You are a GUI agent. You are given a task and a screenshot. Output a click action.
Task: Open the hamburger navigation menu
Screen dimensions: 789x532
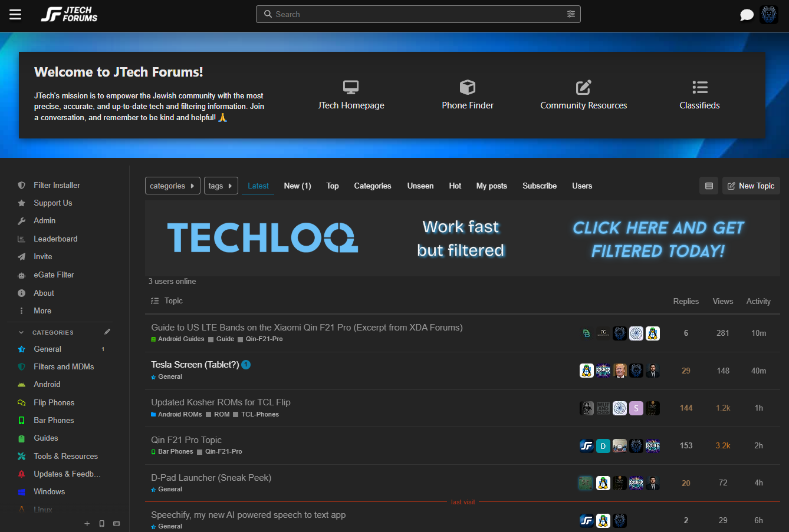pyautogui.click(x=15, y=15)
